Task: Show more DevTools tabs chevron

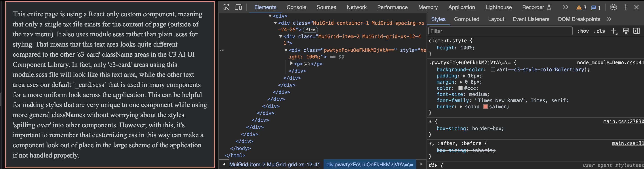Action: pos(566,7)
